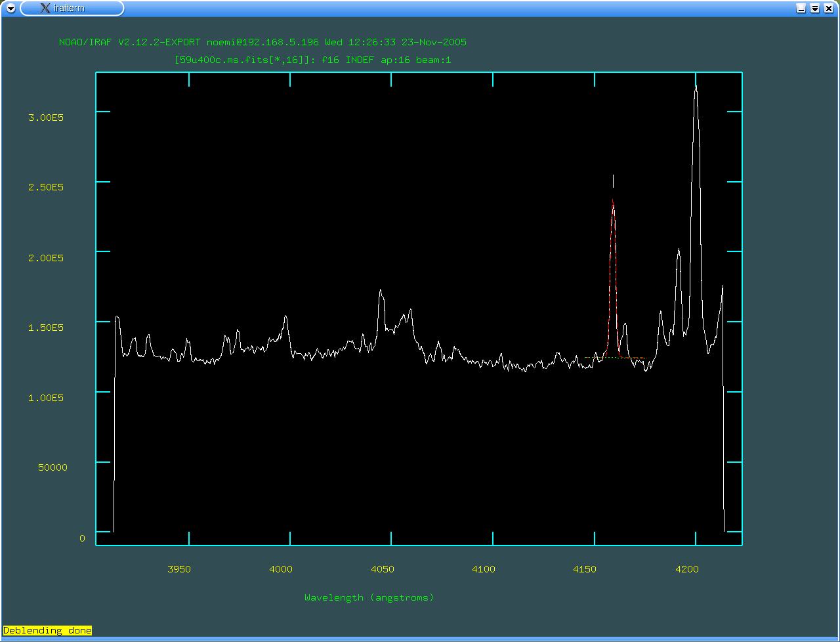Click the 50000 y-axis label

(x=52, y=467)
